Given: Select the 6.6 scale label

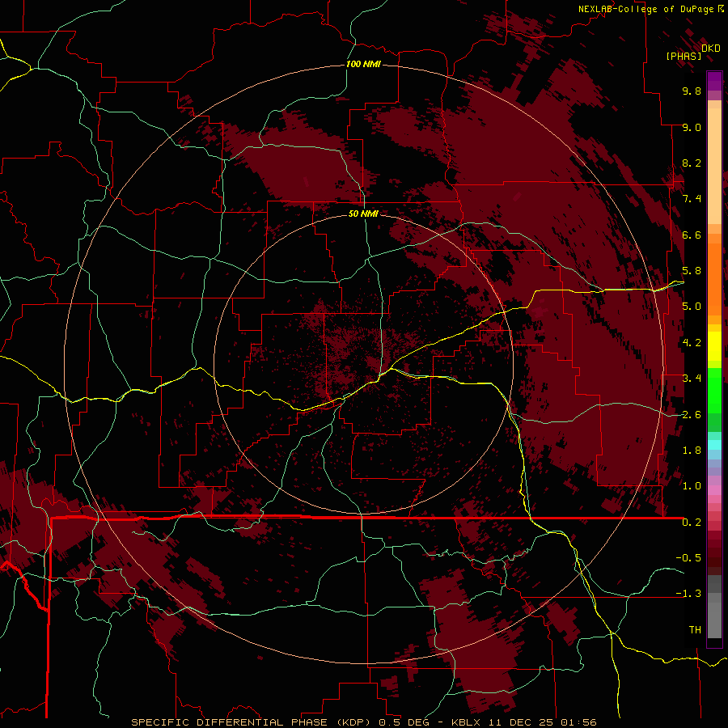Looking at the screenshot, I should 692,235.
